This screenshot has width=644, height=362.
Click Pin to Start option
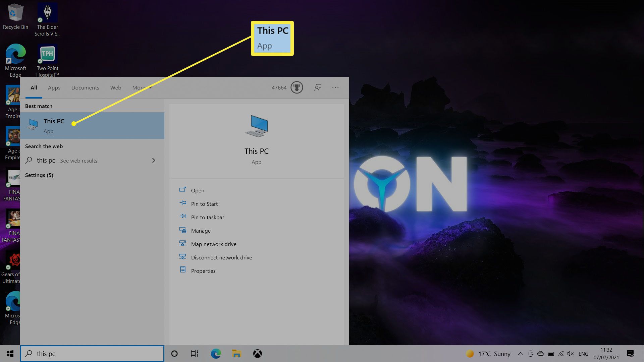(x=204, y=204)
